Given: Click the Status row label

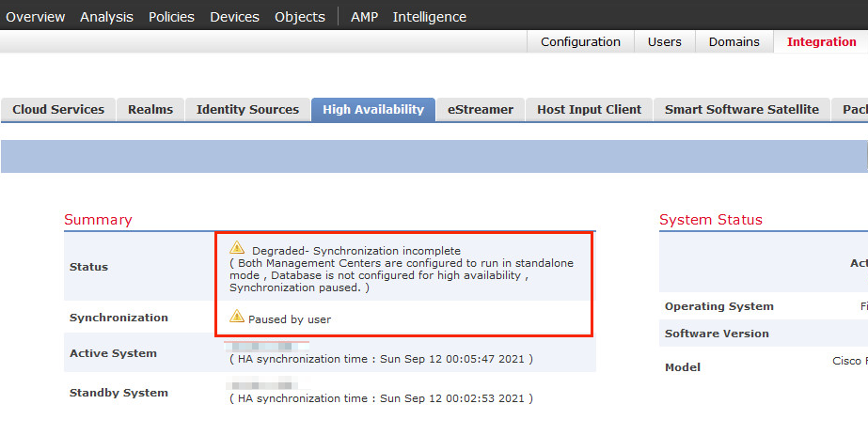Looking at the screenshot, I should [88, 267].
